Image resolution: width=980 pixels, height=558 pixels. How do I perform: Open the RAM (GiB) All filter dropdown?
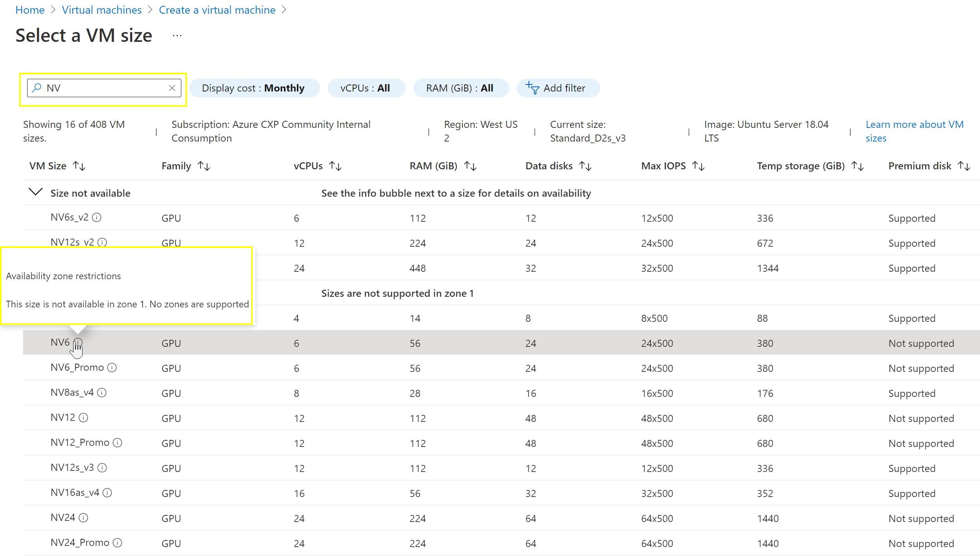(x=461, y=88)
